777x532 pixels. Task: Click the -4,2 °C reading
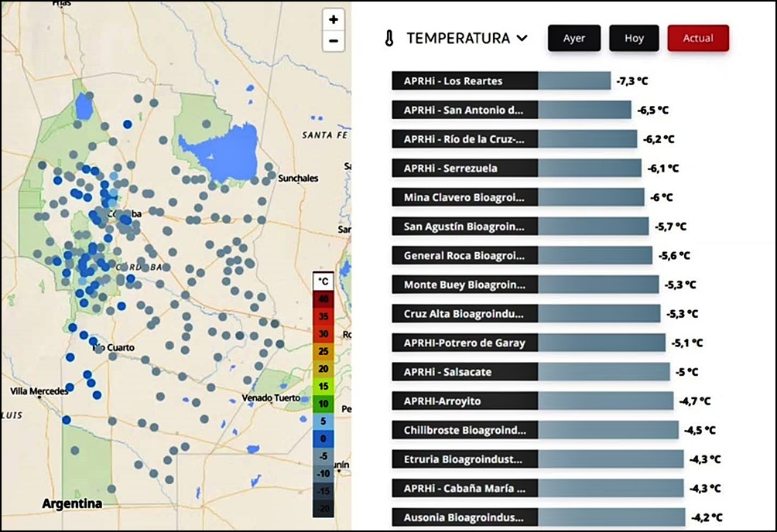[707, 518]
